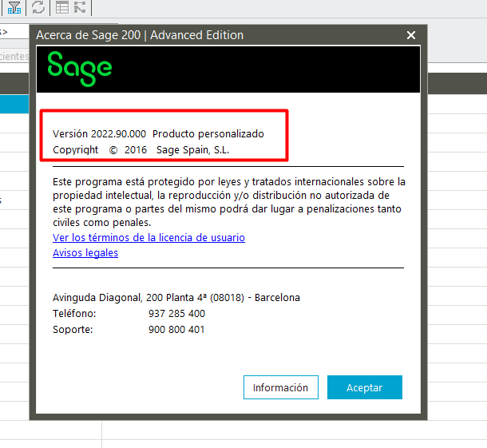Click the Versión 2022.90.000 text
Screen dimensions: 487x448
pos(99,134)
